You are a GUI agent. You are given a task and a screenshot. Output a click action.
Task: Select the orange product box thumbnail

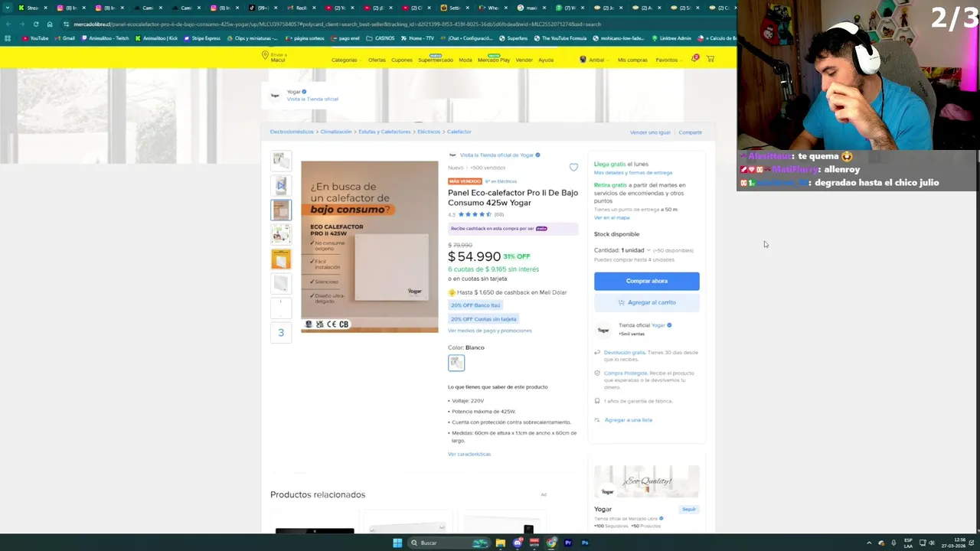point(281,259)
